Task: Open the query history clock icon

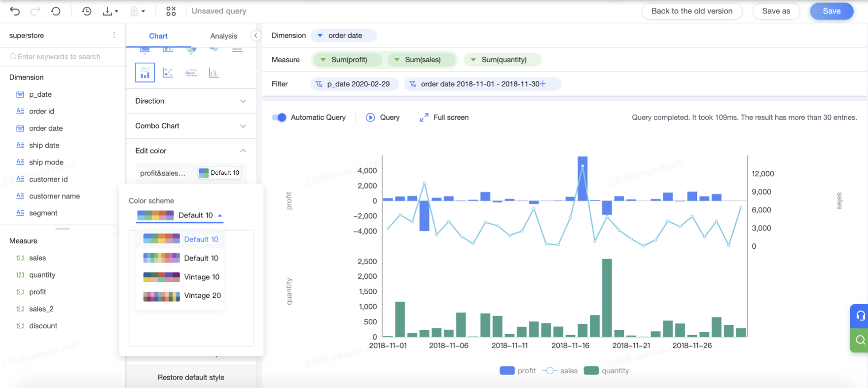Action: point(87,11)
